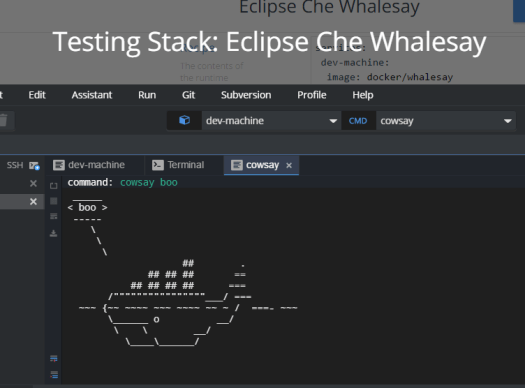Click the clear output console icon
The image size is (525, 388).
pyautogui.click(x=54, y=216)
